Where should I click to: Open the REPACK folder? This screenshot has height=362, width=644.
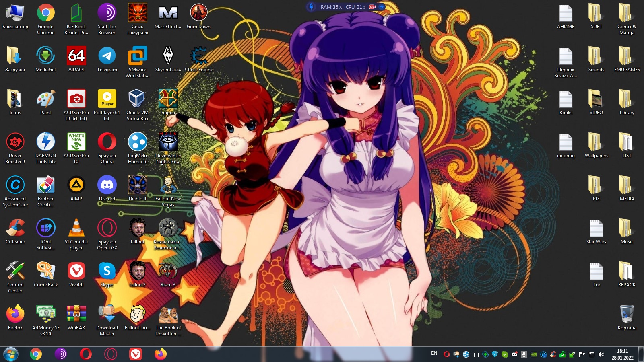click(x=627, y=275)
